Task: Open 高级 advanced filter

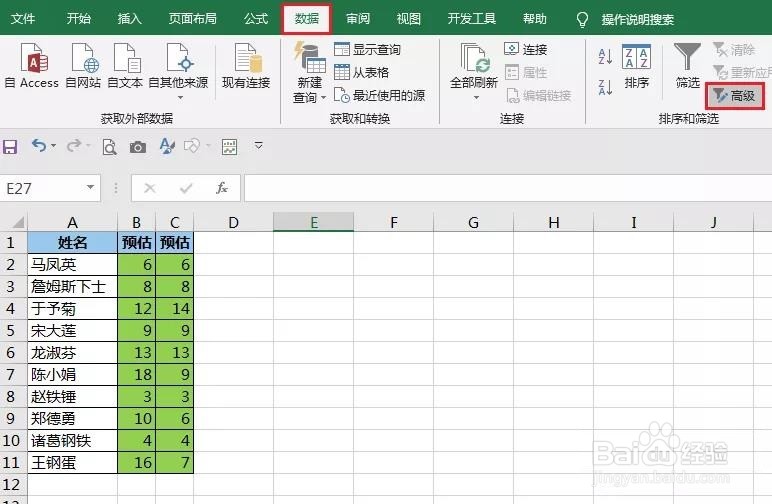Action: pyautogui.click(x=735, y=95)
